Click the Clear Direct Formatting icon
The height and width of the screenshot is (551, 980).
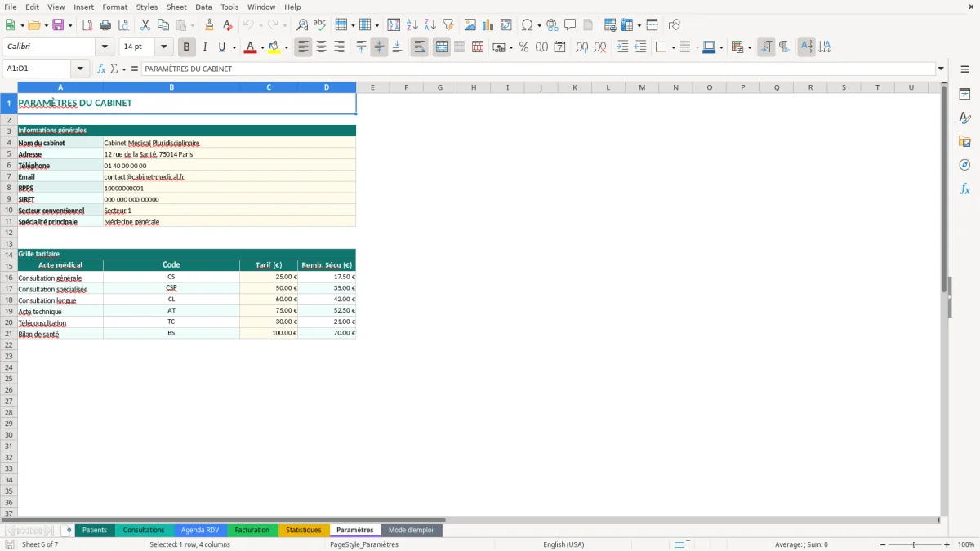tap(228, 25)
